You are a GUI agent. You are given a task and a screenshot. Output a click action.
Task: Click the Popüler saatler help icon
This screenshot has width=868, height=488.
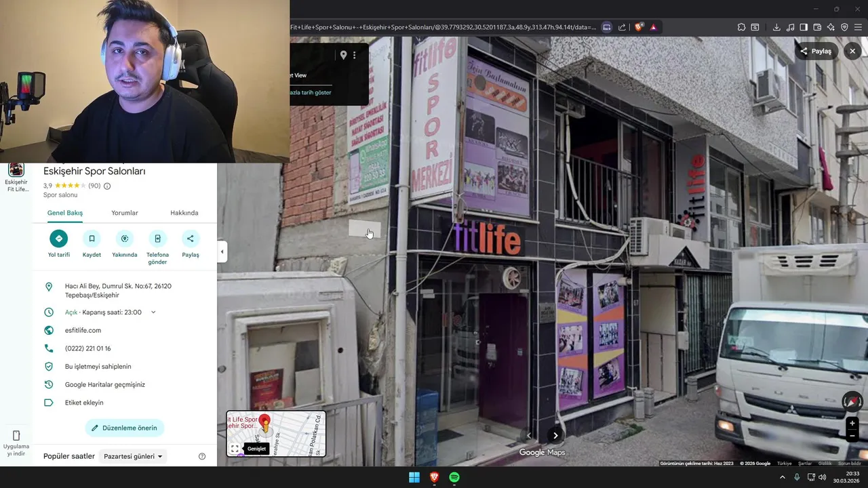202,456
